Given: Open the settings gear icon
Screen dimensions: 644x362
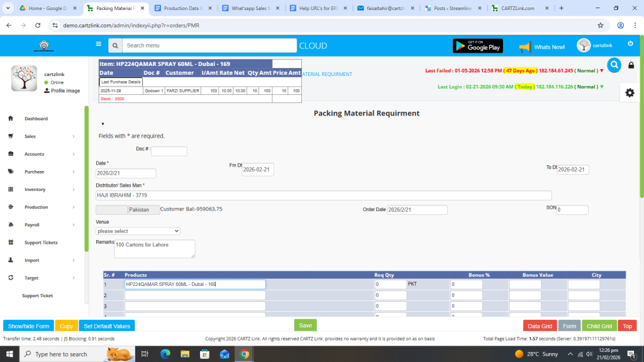Looking at the screenshot, I should pos(630,92).
